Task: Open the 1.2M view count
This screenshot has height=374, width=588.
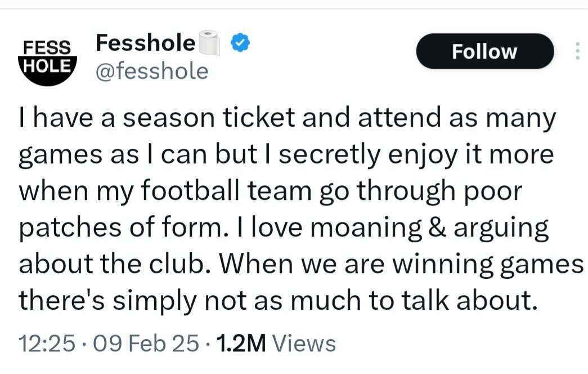Action: coord(241,343)
